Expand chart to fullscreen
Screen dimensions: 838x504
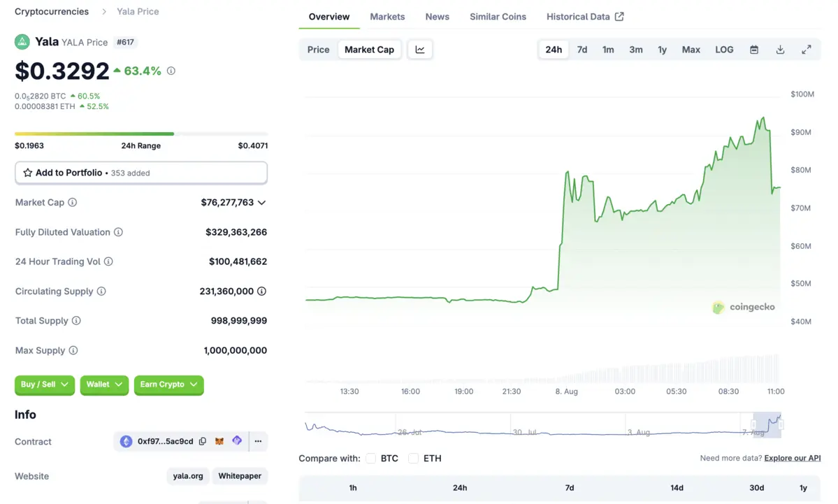[x=806, y=50]
